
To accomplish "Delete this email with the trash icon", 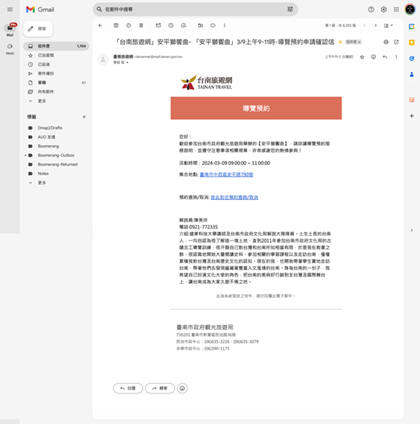I will 141,25.
